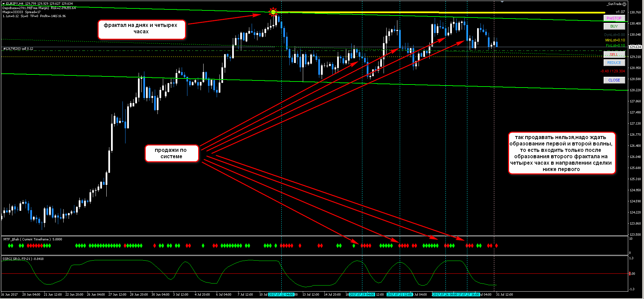Select the EURJPY,H4 symbol title text

click(x=15, y=4)
